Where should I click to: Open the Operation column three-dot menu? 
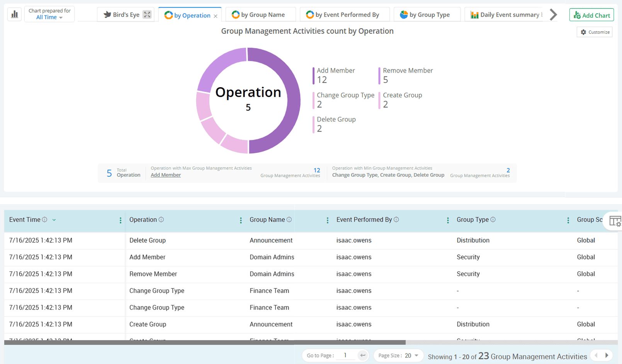(x=241, y=220)
